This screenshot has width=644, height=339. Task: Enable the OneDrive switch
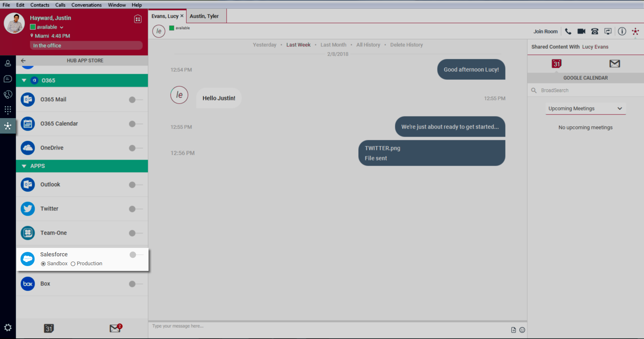click(x=136, y=148)
